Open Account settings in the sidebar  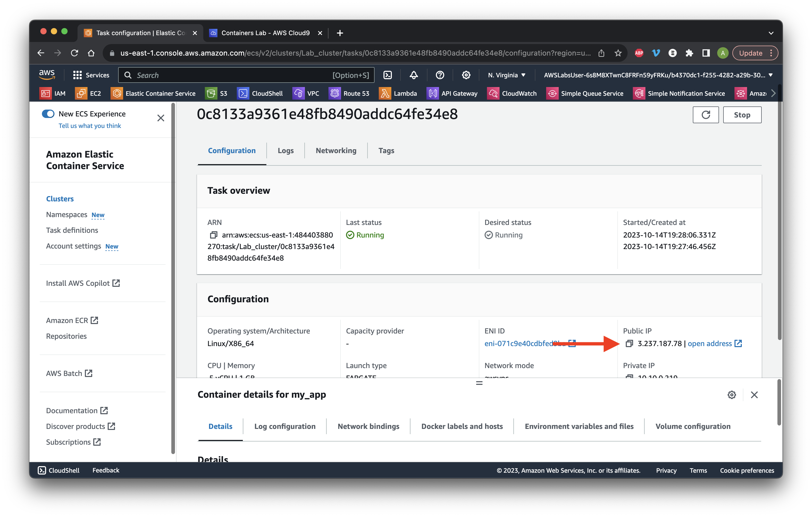pos(74,246)
